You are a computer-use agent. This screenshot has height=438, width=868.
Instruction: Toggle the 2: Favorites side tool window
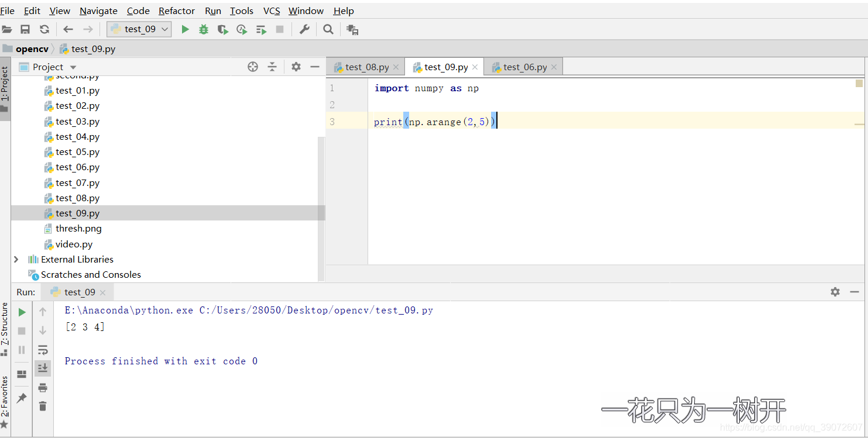[x=5, y=402]
